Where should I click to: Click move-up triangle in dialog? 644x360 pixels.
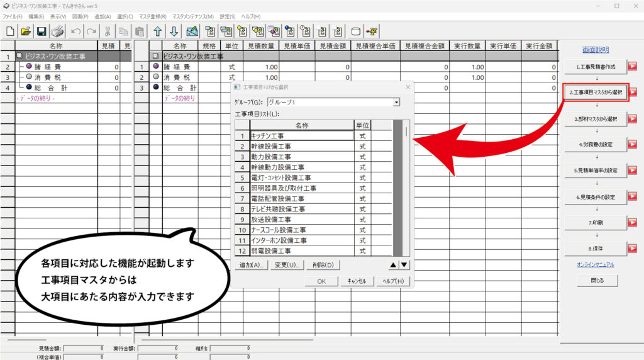[x=393, y=265]
